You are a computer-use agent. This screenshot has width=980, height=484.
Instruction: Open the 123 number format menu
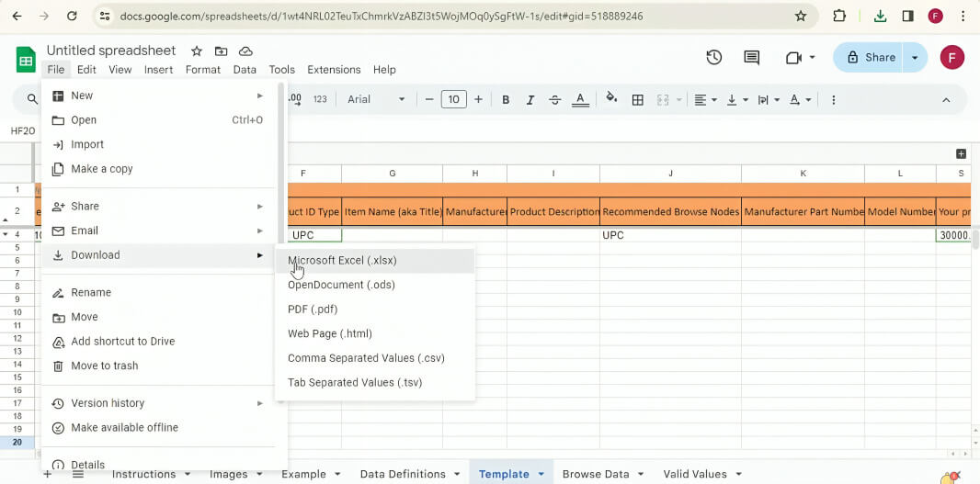coord(320,99)
